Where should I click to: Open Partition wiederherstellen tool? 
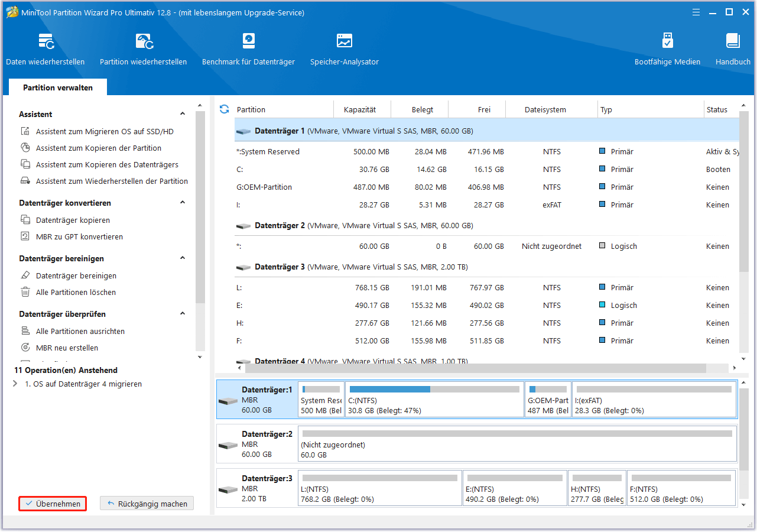144,49
